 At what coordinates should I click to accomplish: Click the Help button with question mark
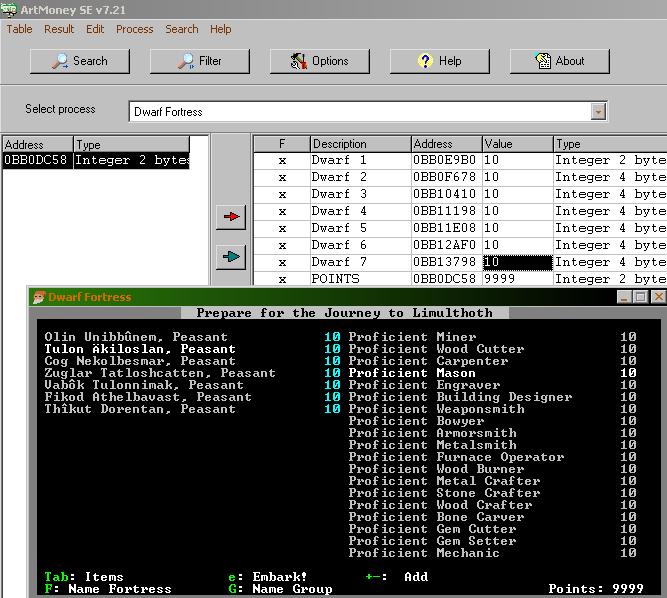point(439,61)
